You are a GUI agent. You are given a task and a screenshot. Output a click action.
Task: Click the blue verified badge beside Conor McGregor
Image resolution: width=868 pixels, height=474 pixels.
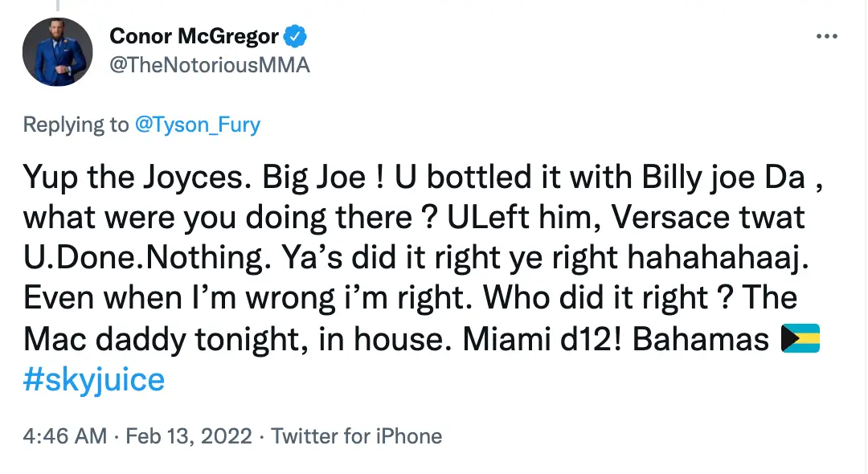(297, 35)
